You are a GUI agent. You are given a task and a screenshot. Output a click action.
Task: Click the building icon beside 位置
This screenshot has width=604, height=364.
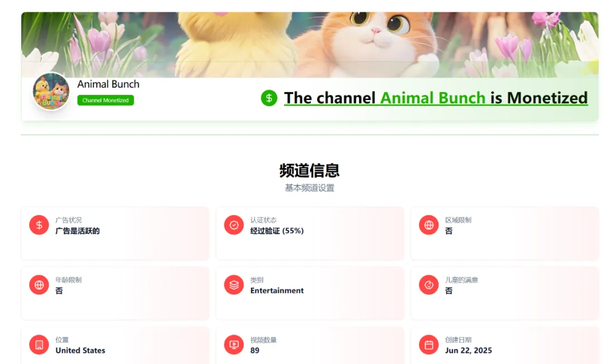[x=38, y=344]
